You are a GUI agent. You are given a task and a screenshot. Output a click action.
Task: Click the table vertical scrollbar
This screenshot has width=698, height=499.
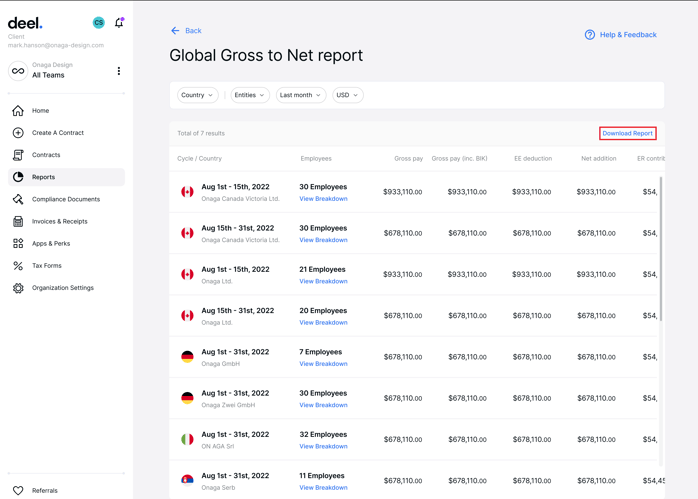[x=661, y=248]
